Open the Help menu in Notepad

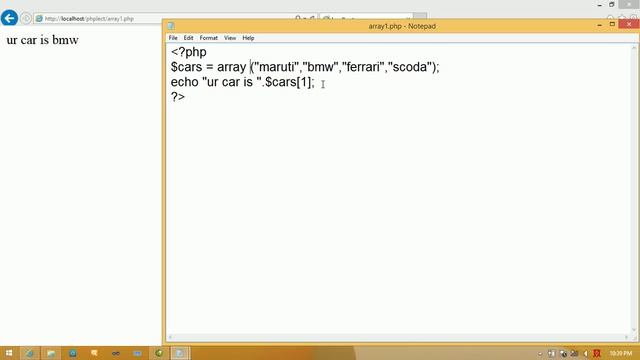point(248,38)
